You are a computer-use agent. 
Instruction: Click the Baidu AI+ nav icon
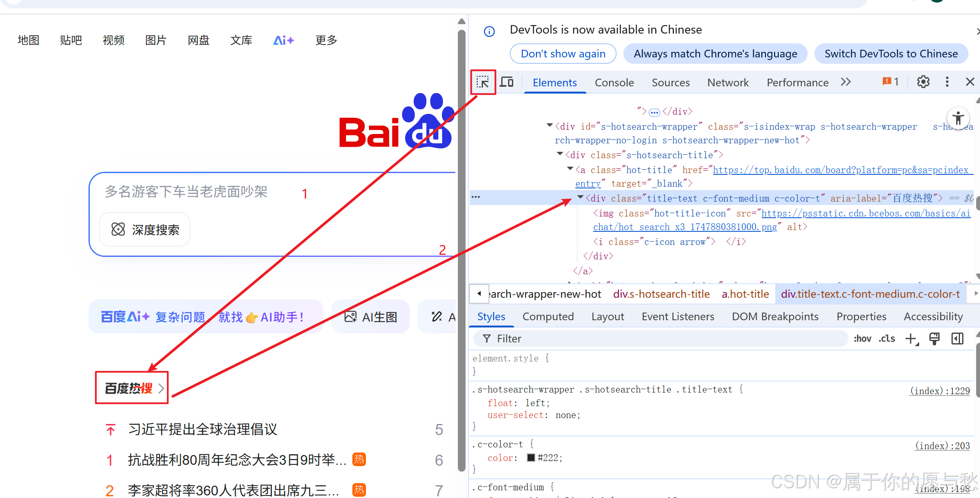(283, 40)
